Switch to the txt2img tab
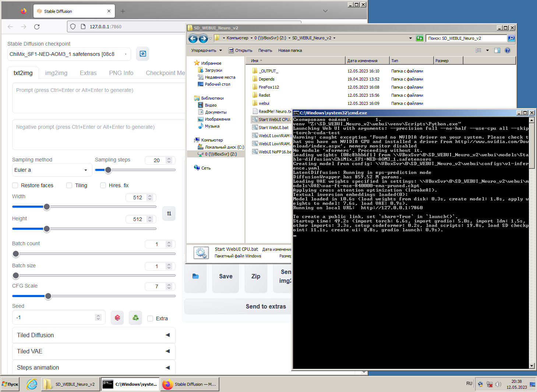537x392 pixels. point(23,73)
